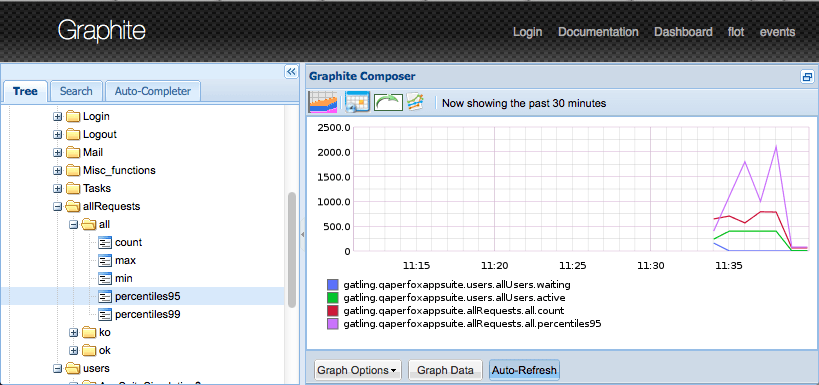The width and height of the screenshot is (819, 385).
Task: Click the Graph Data button
Action: coord(446,370)
